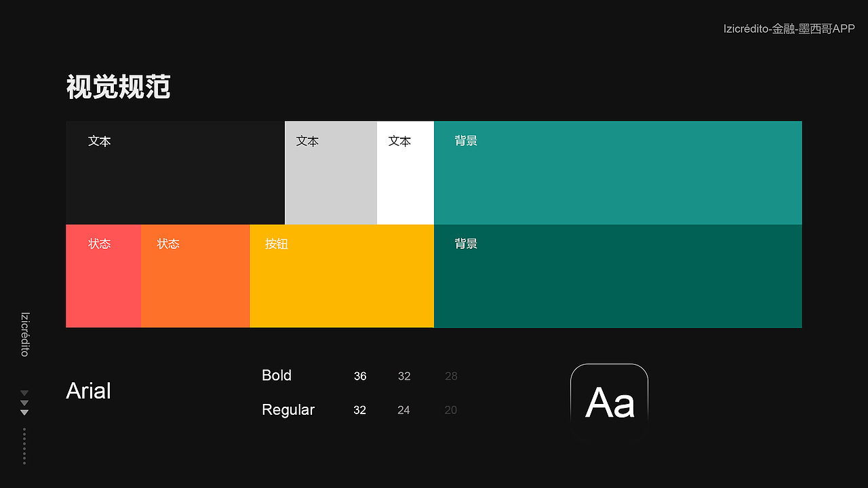The width and height of the screenshot is (868, 488).
Task: Click the 视觉规范 page title
Action: point(118,88)
